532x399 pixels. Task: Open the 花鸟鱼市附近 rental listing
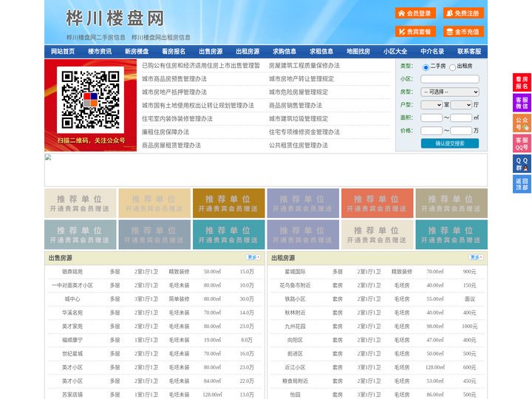295,285
